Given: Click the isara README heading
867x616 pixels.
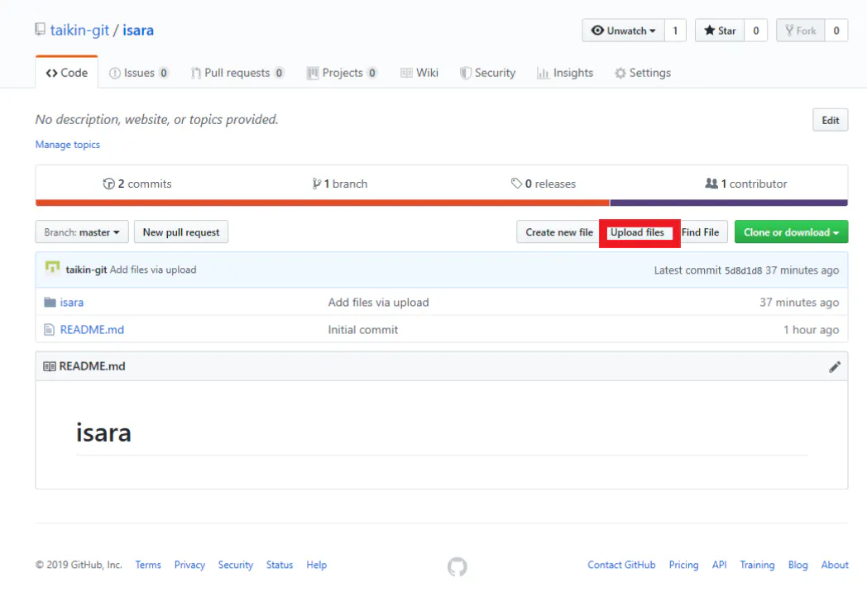Looking at the screenshot, I should [x=103, y=432].
